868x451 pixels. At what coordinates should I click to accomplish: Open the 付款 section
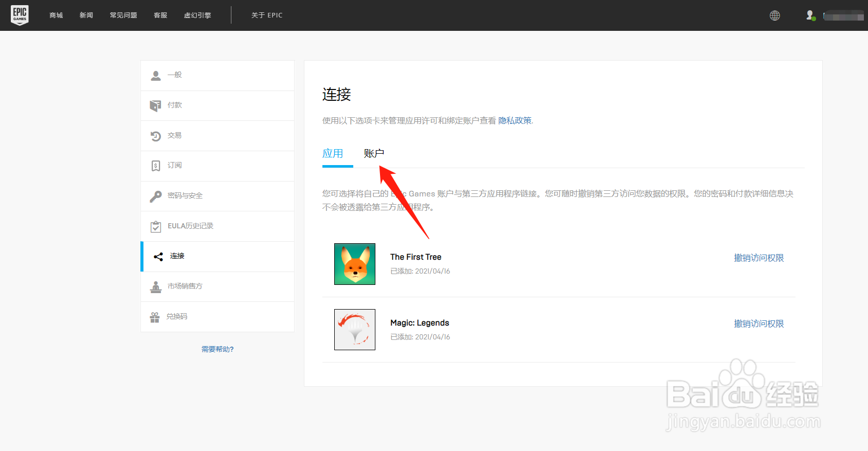point(218,105)
